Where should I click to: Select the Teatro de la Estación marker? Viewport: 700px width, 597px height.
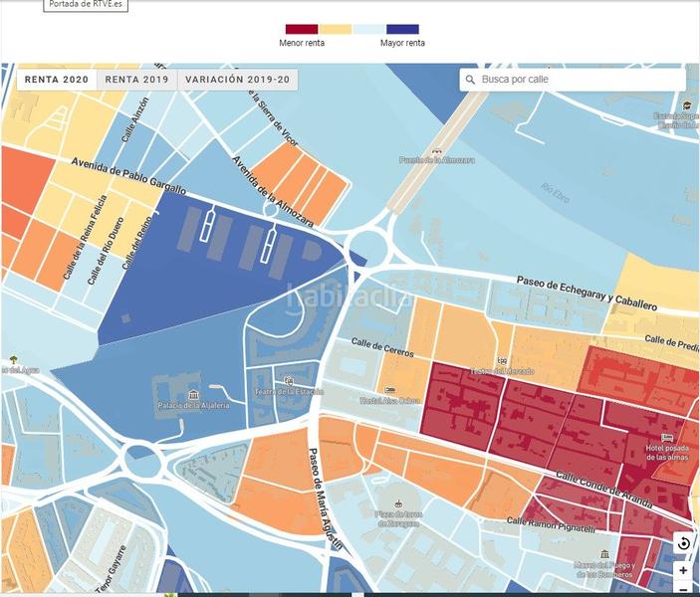289,380
